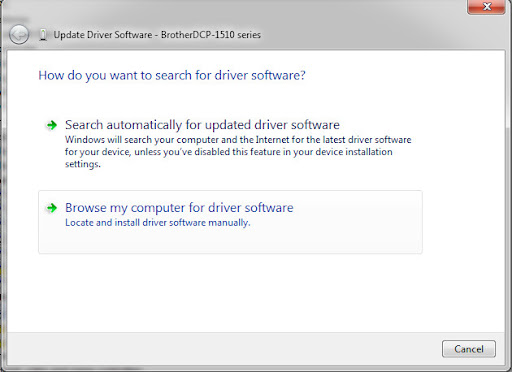Click the description starting 'Windows will search your computer'
This screenshot has height=372, width=512.
tap(238, 152)
